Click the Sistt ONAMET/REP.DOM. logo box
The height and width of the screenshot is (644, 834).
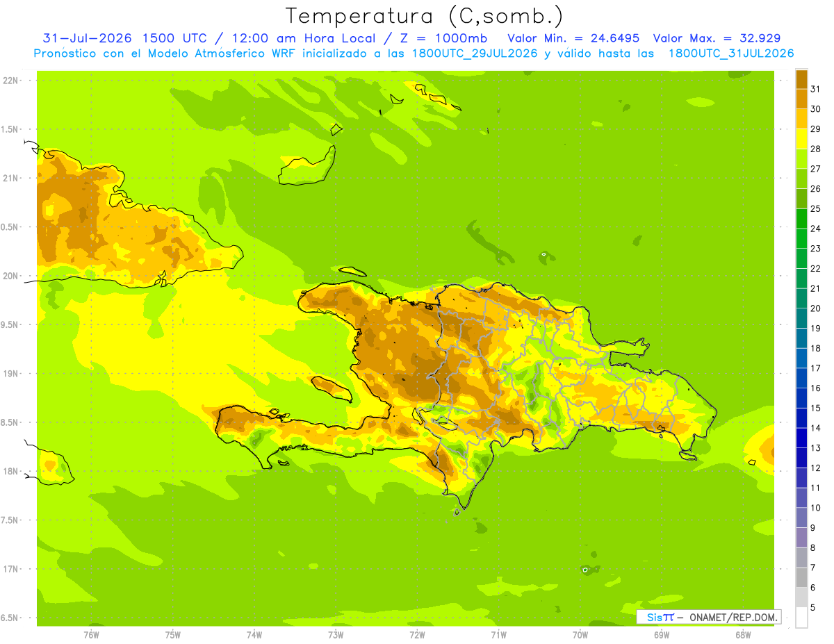(x=709, y=617)
